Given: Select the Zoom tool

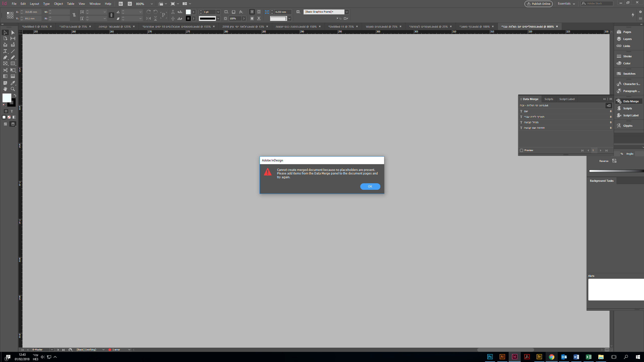Looking at the screenshot, I should (13, 89).
